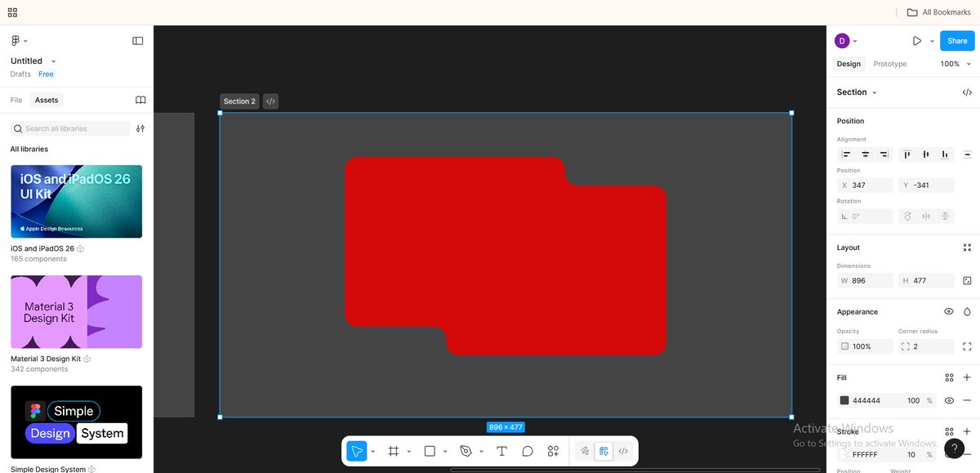The height and width of the screenshot is (473, 980).
Task: Click the resize-to-fit icon in Layout header
Action: pos(967,248)
